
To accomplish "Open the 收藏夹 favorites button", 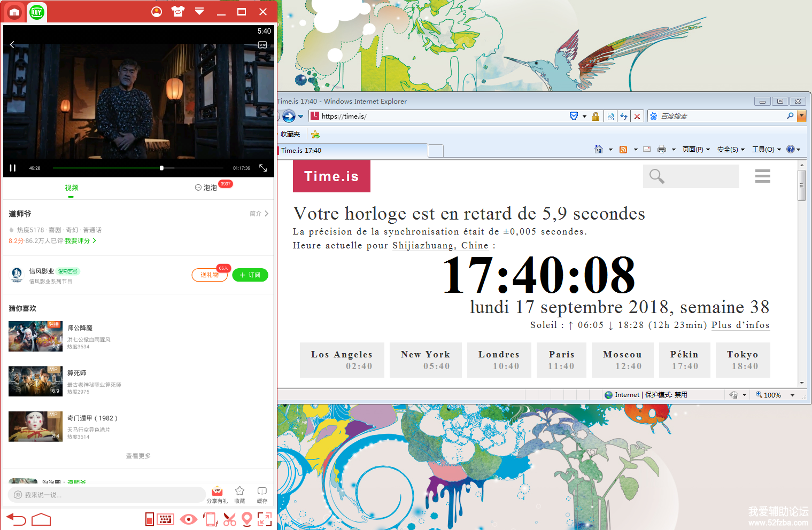I will [x=291, y=134].
